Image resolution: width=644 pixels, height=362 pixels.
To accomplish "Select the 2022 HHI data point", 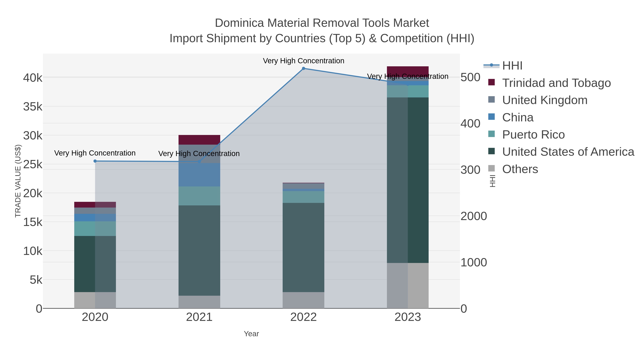I will click(304, 68).
